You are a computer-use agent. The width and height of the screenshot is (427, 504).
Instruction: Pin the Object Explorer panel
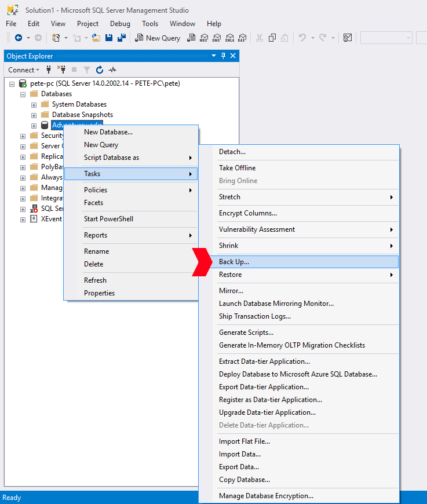point(224,56)
